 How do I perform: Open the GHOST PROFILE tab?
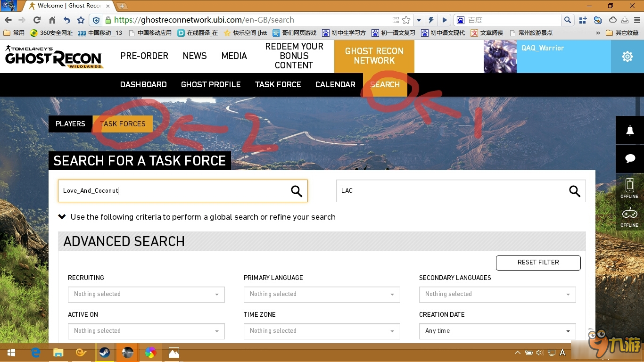pyautogui.click(x=211, y=85)
